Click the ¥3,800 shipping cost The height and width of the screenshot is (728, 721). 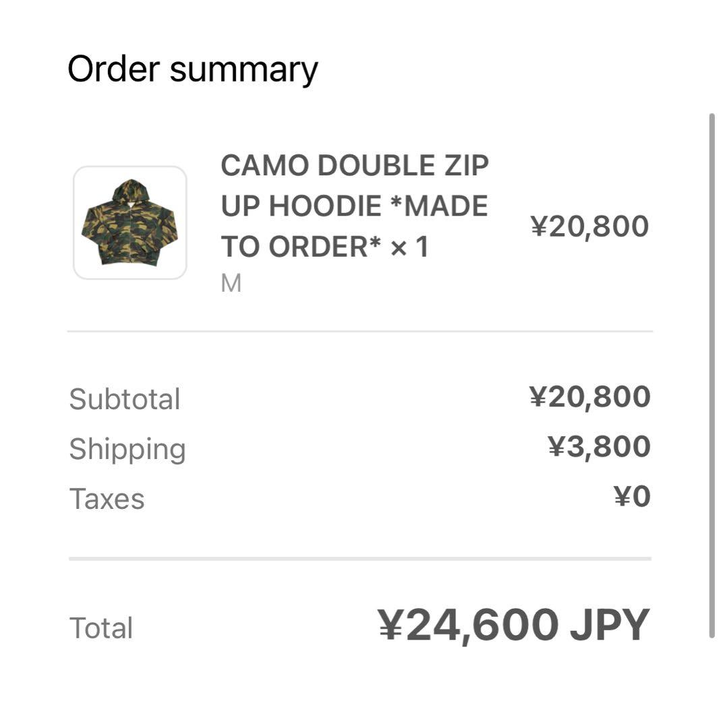point(598,447)
